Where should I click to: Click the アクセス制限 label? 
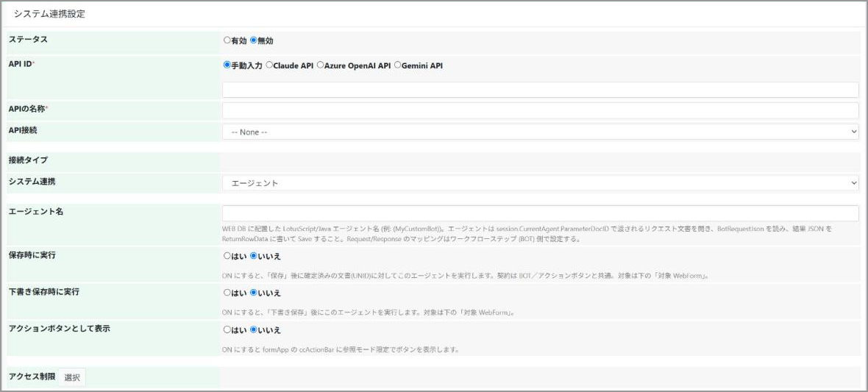pos(32,377)
